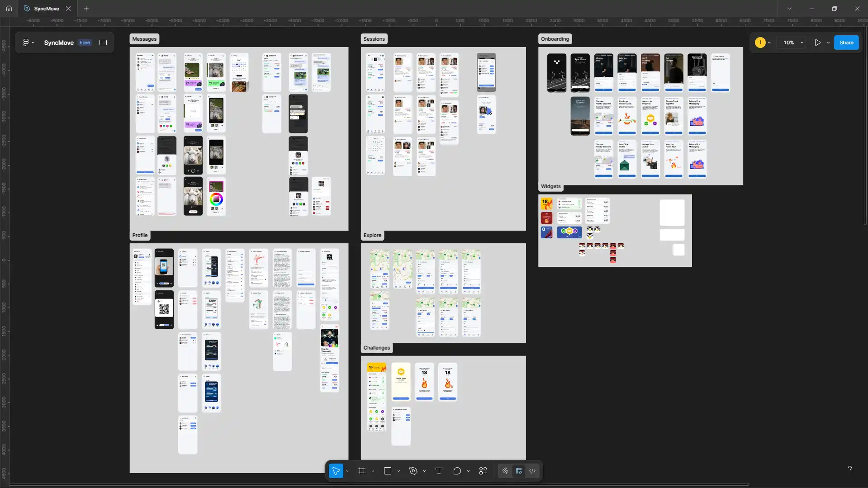Toggle the left sidebar panel
Image resolution: width=868 pixels, height=488 pixels.
point(103,43)
